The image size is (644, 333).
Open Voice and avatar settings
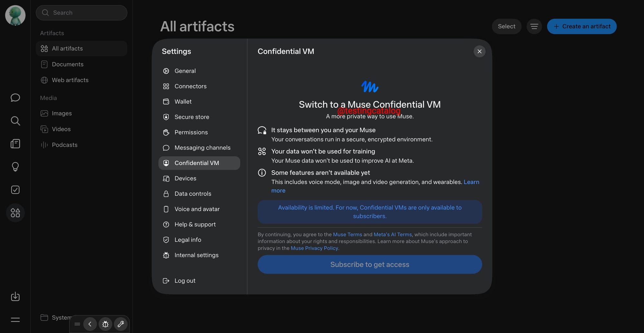coord(199,209)
